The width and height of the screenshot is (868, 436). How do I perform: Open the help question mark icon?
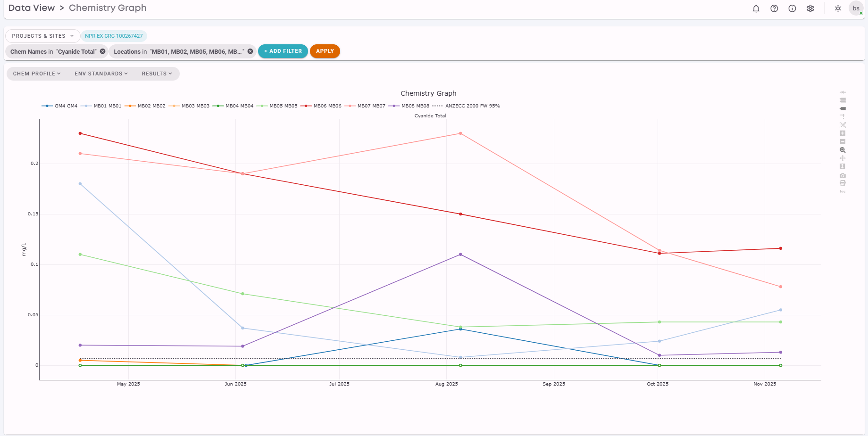(x=774, y=8)
